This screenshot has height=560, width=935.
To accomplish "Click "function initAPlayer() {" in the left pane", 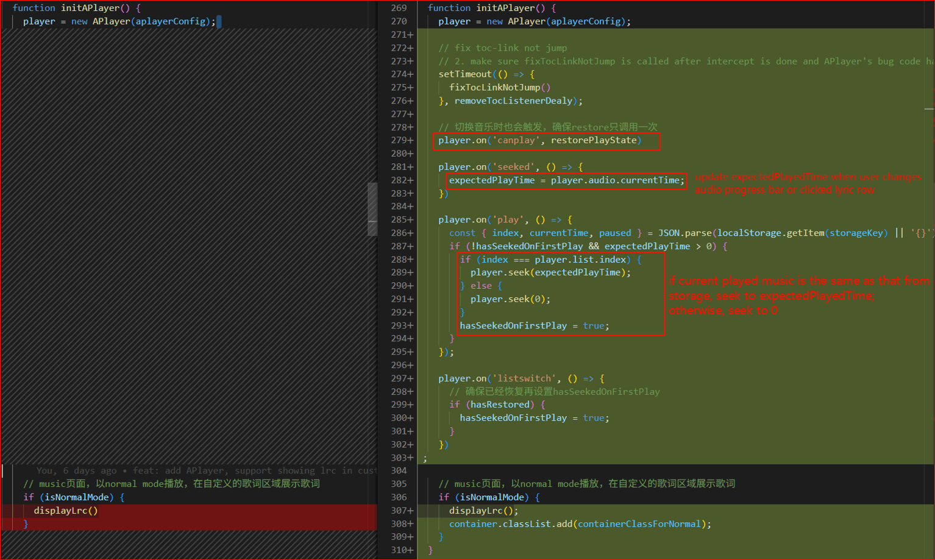I will coord(77,8).
